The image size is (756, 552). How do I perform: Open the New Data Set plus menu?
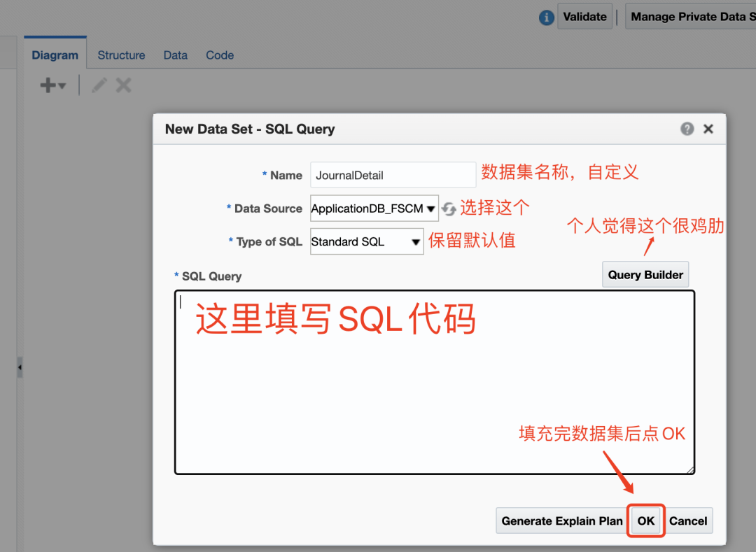[x=52, y=85]
